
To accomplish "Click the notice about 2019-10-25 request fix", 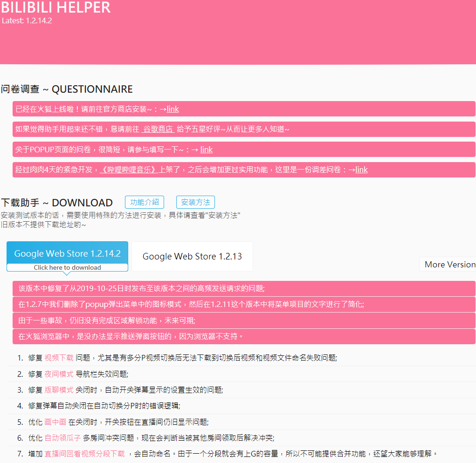I will coord(244,288).
